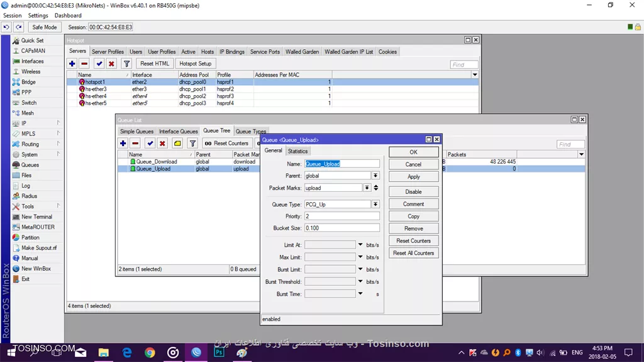This screenshot has height=362, width=644.
Task: Enable selected hotspot with blue checkmark icon
Action: (99, 64)
